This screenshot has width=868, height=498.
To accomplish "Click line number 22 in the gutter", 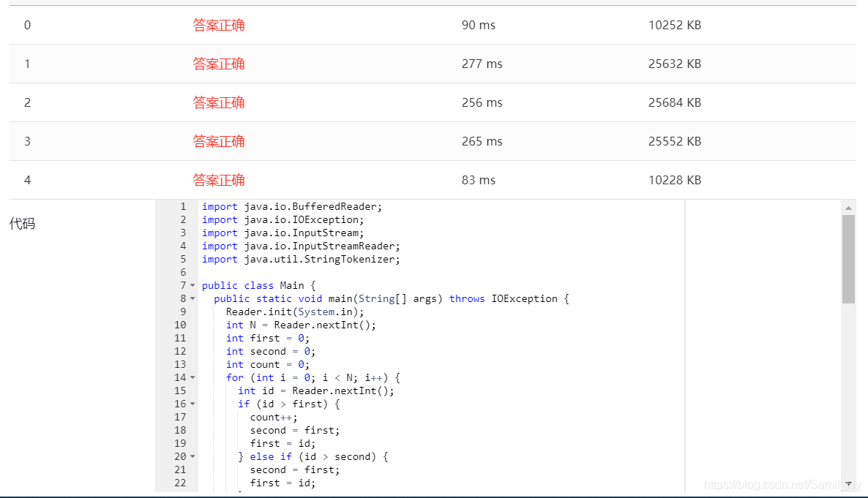I will coord(181,483).
